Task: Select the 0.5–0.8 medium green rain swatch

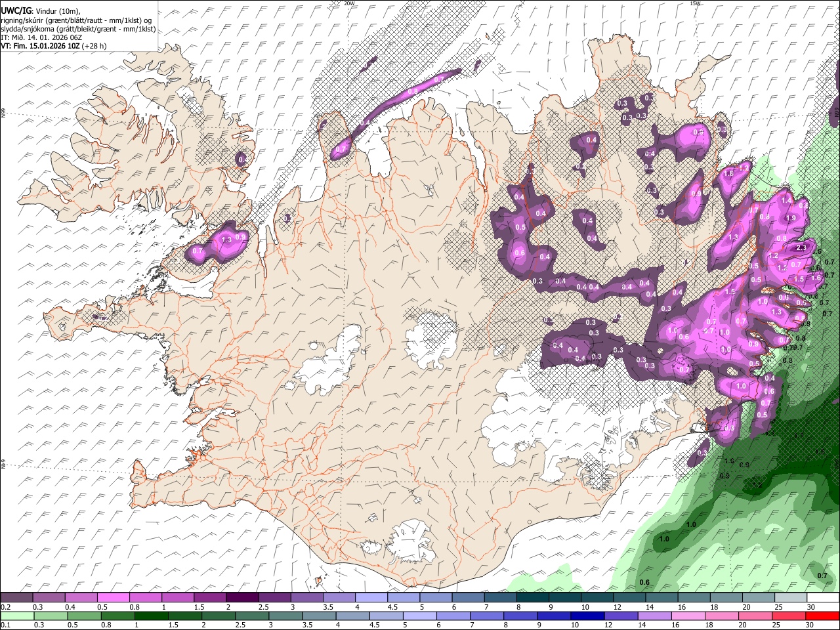Action: (85, 616)
